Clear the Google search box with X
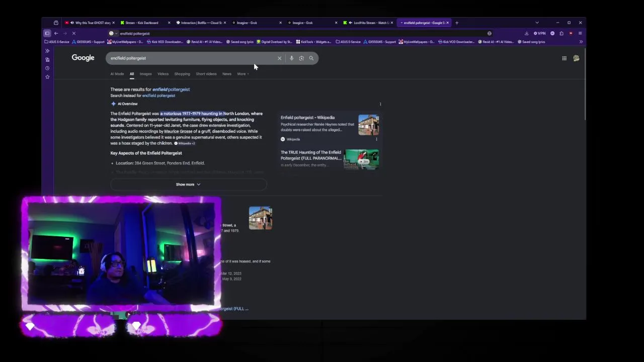This screenshot has width=644, height=362. click(279, 58)
